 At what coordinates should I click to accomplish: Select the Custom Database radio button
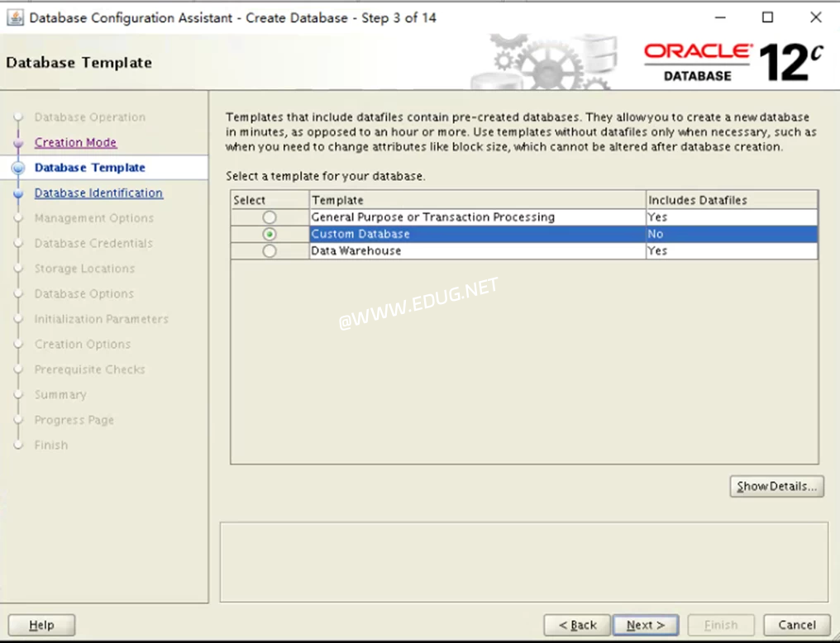[270, 234]
